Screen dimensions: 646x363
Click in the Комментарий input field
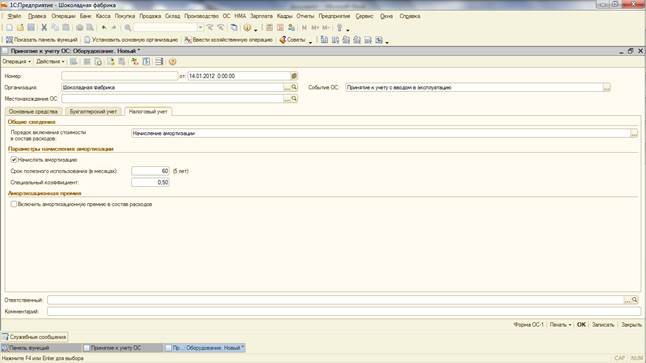(x=344, y=311)
